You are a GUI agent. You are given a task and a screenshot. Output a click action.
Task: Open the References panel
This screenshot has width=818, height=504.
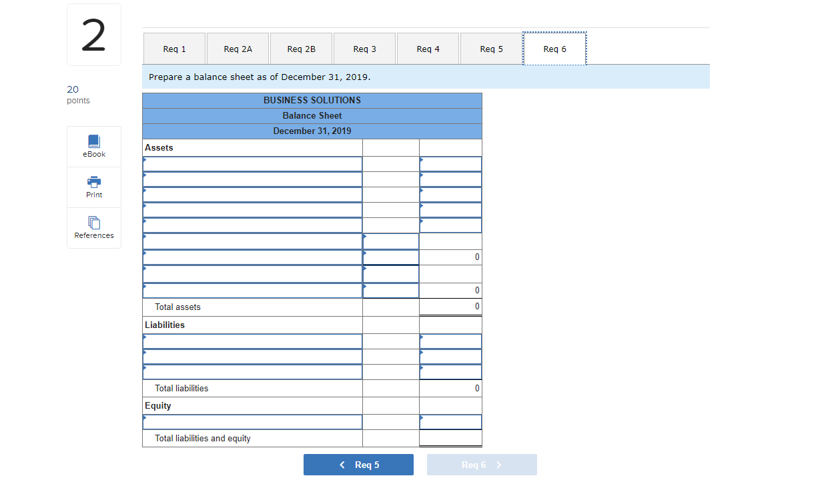(93, 228)
